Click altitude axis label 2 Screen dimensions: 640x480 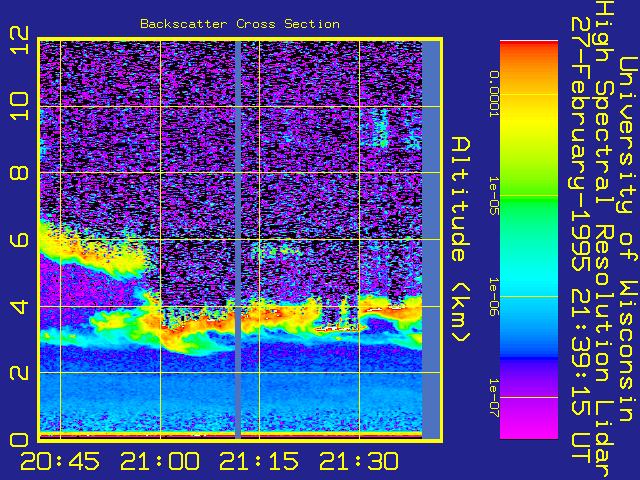point(20,373)
